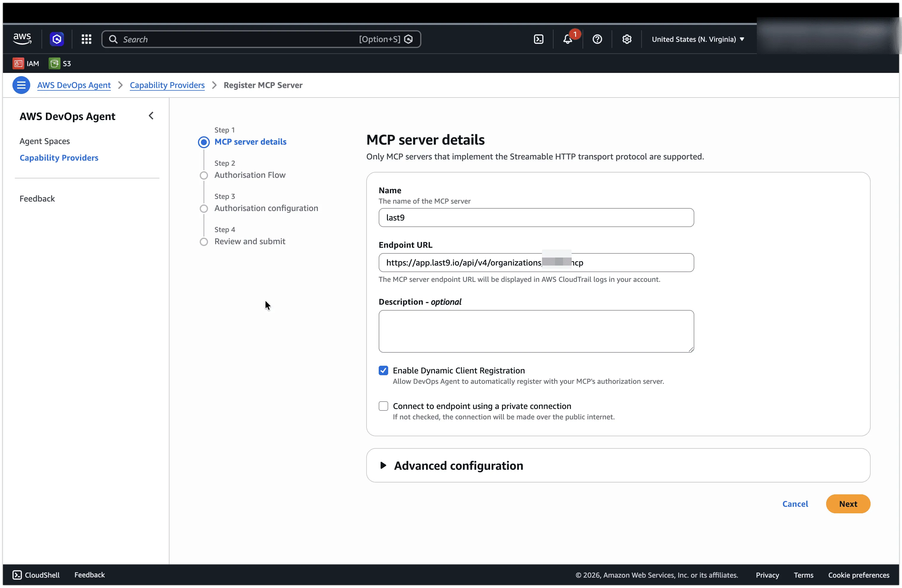Viewport: 902px width, 588px height.
Task: Click the S3 favorite shortcut
Action: click(60, 63)
